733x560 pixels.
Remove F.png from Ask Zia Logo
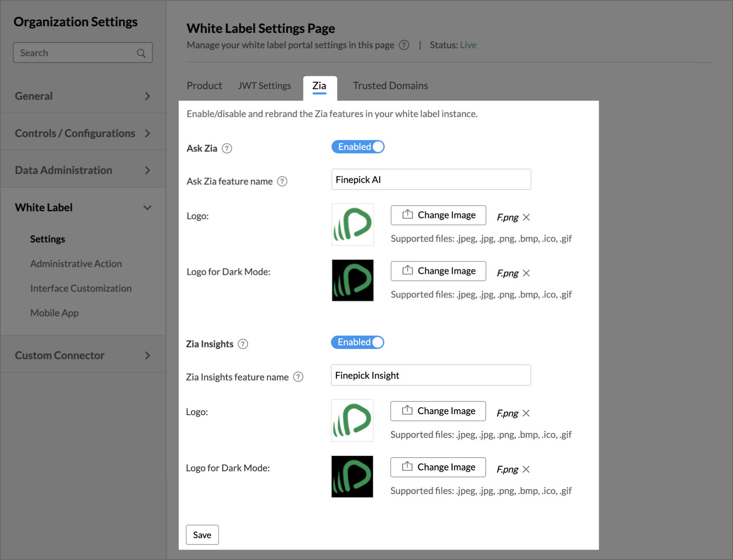click(x=526, y=217)
